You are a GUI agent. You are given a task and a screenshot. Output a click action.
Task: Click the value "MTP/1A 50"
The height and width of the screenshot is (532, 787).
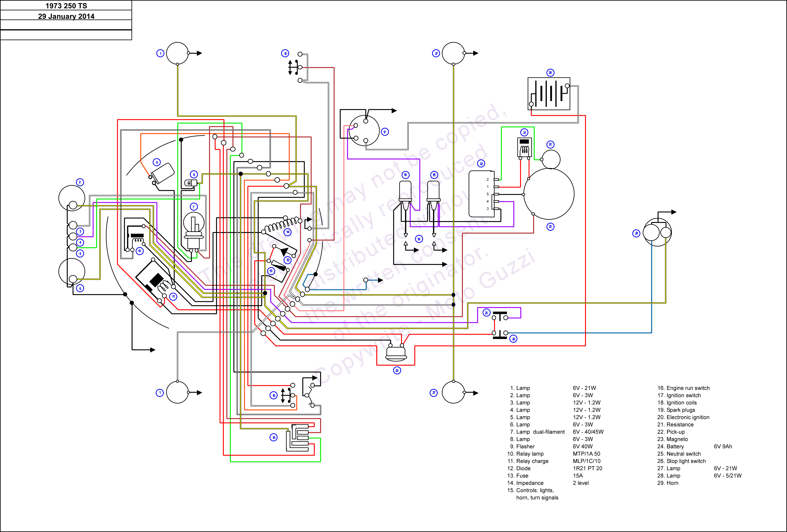coord(586,454)
